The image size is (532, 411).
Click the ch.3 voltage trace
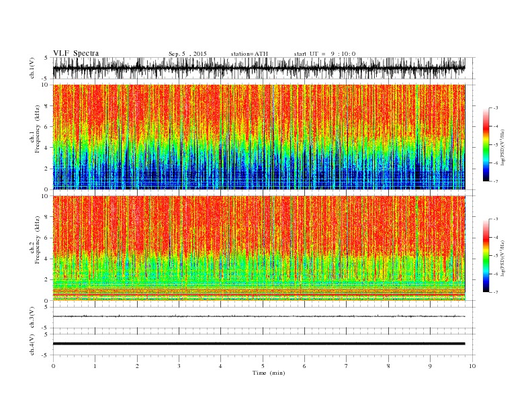click(259, 316)
